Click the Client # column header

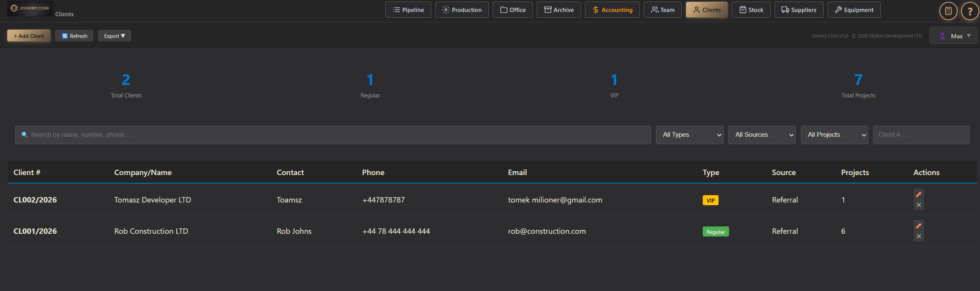click(x=27, y=172)
